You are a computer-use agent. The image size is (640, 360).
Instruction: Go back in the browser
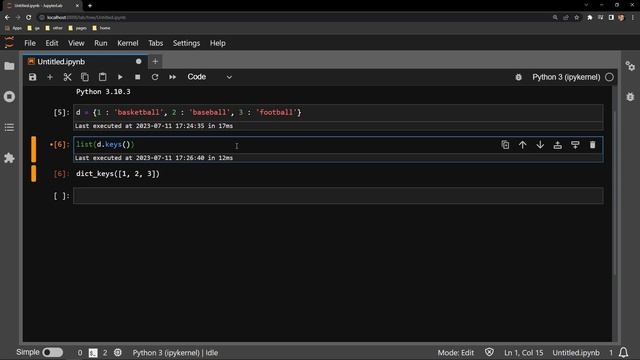click(x=7, y=18)
